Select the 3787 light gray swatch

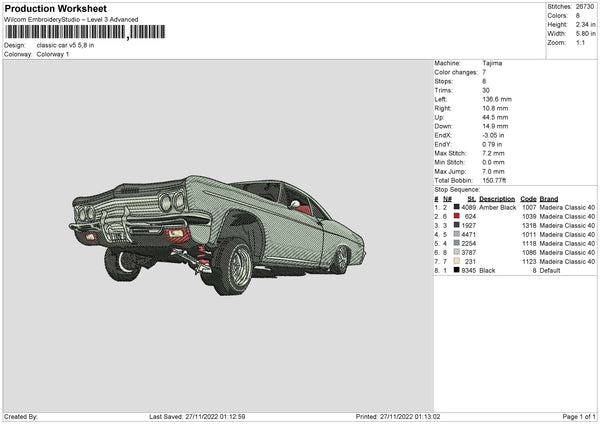point(458,252)
